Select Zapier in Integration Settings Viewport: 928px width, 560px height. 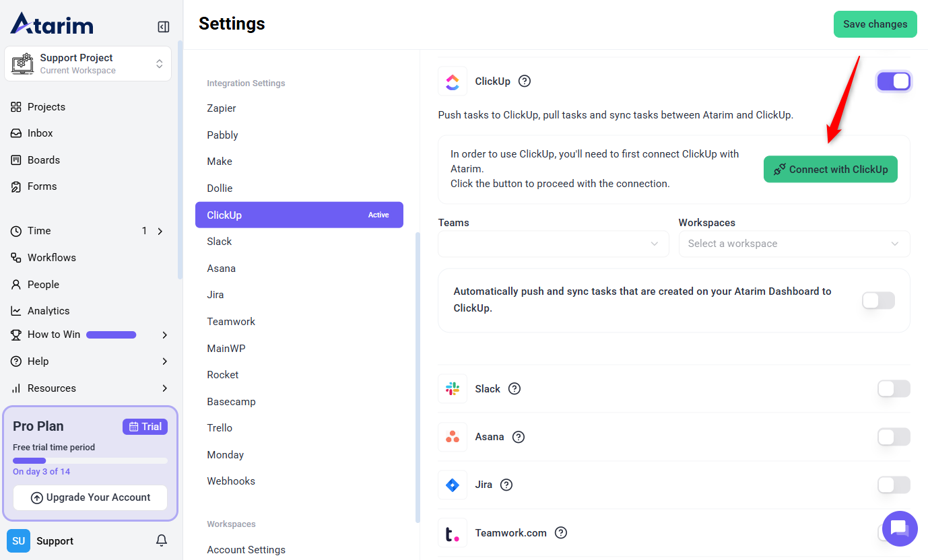point(222,108)
